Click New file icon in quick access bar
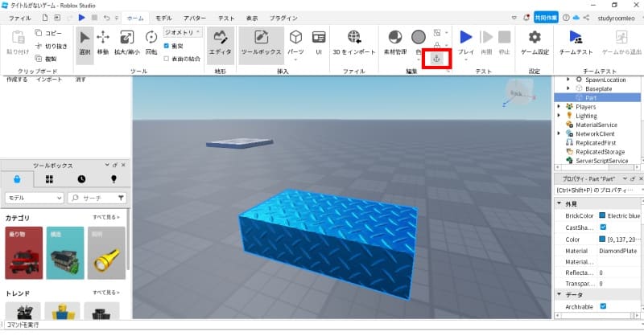Image resolution: width=644 pixels, height=336 pixels. click(x=45, y=18)
